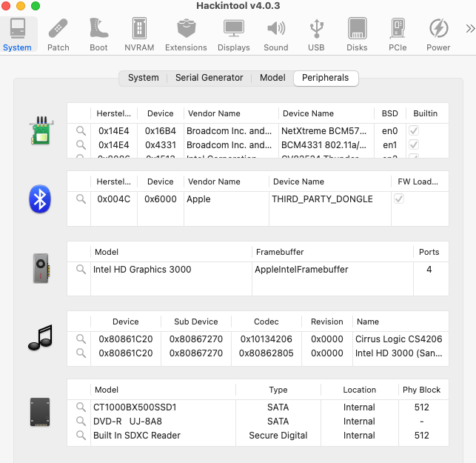Viewport: 476px width, 463px height.
Task: Select the en1 BSD cell
Action: coord(390,145)
